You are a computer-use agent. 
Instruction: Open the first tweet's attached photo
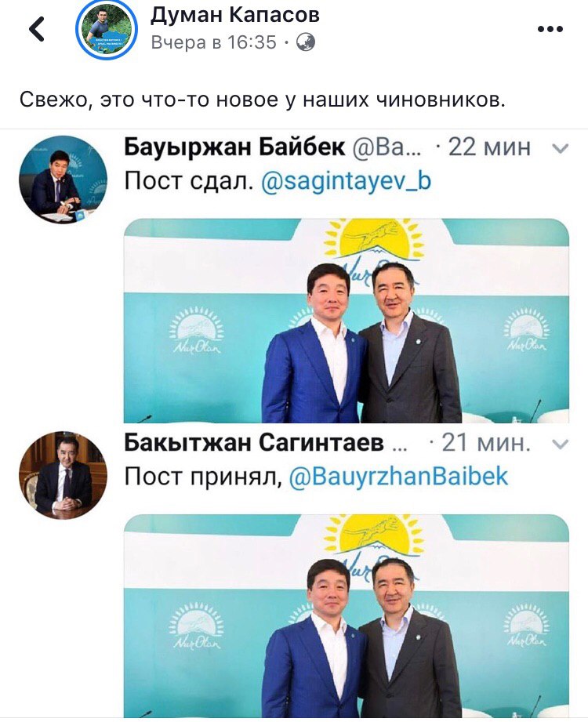pyautogui.click(x=347, y=321)
